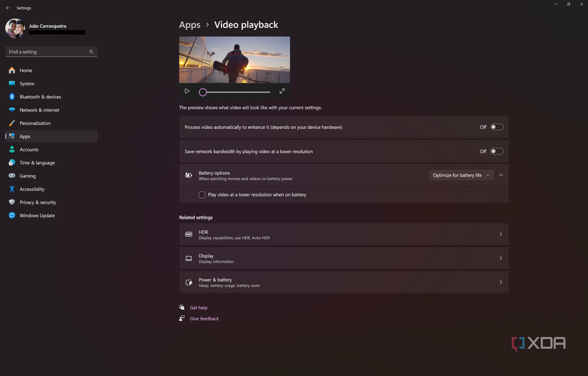Click the Related settings heading
The image size is (588, 376).
196,217
